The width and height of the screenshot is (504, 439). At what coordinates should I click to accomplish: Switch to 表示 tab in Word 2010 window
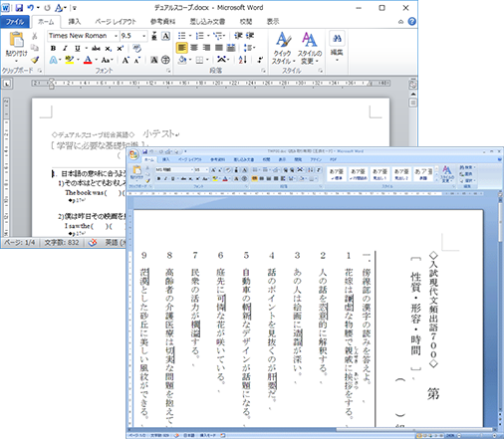pos(273,22)
